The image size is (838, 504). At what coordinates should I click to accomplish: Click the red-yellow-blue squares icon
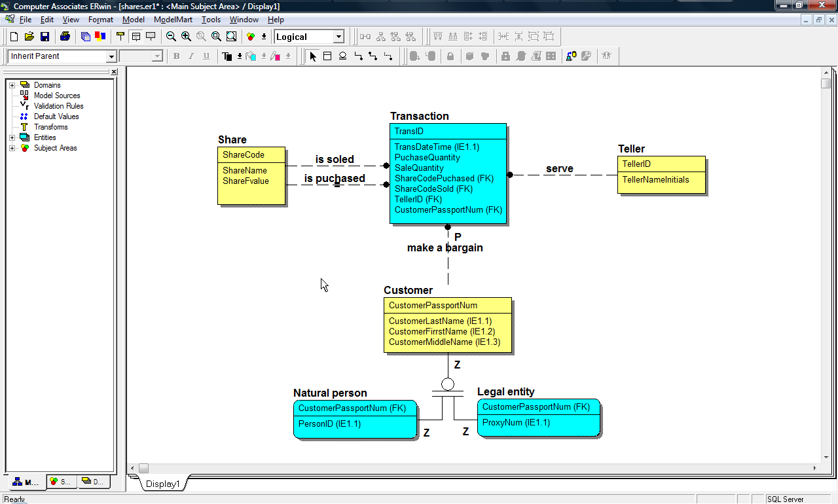pos(100,37)
